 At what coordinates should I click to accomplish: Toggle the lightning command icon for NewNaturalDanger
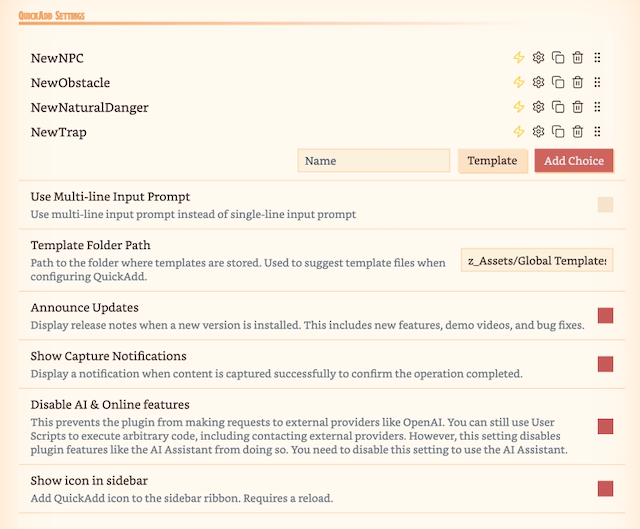pos(519,107)
